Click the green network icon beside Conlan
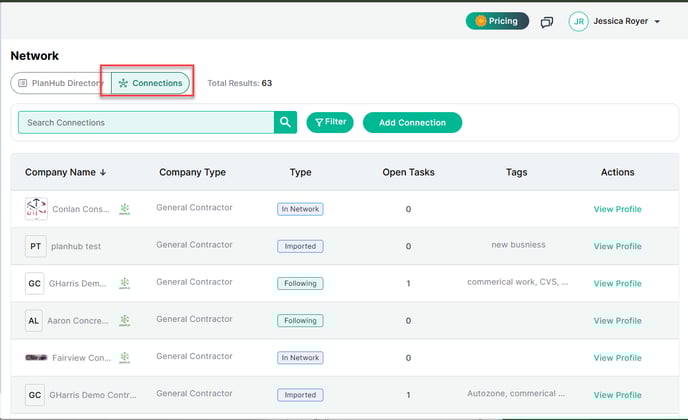 point(125,209)
